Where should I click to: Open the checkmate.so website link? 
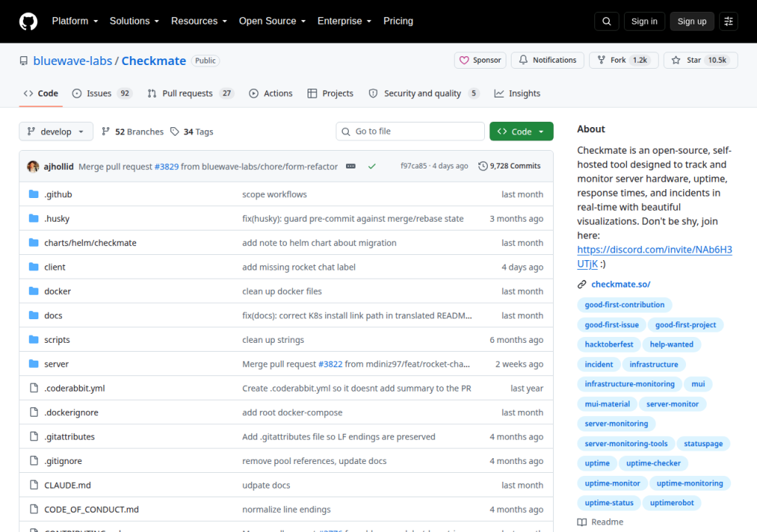pyautogui.click(x=621, y=284)
